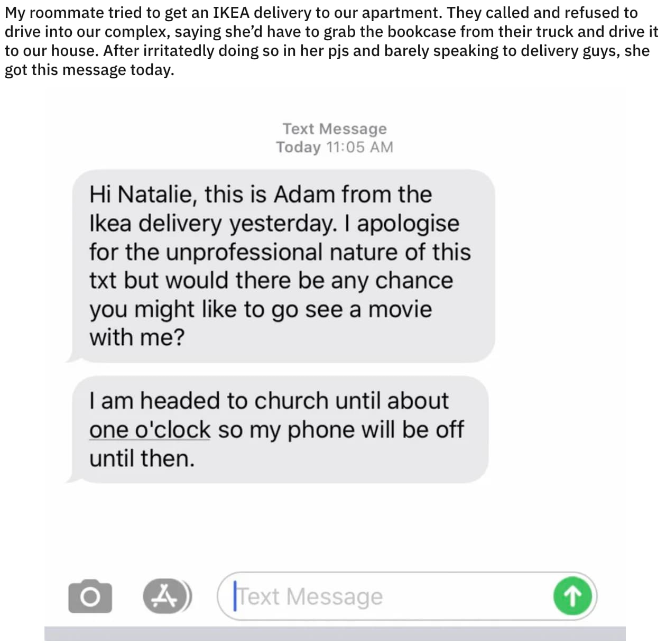Select the 'Text Message' conversation header label

pos(334,128)
